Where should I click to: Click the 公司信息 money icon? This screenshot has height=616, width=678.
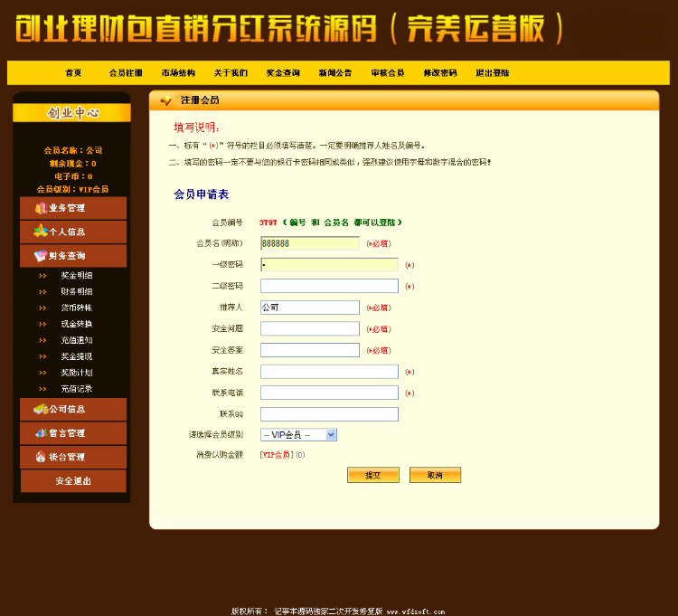[41, 409]
